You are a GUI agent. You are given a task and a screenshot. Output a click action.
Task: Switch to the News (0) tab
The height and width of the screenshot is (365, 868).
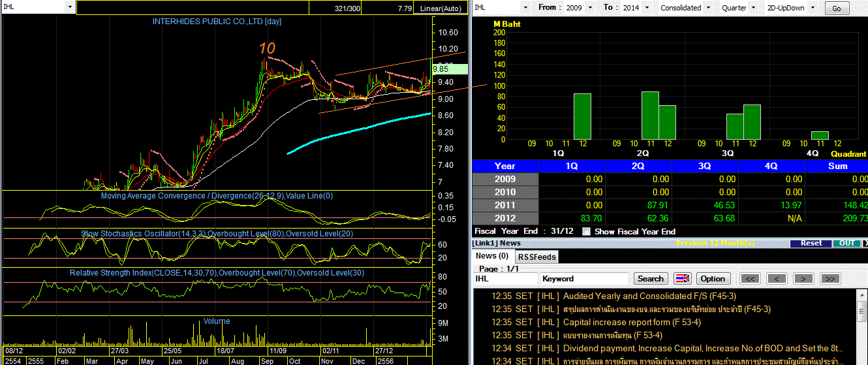pyautogui.click(x=492, y=256)
